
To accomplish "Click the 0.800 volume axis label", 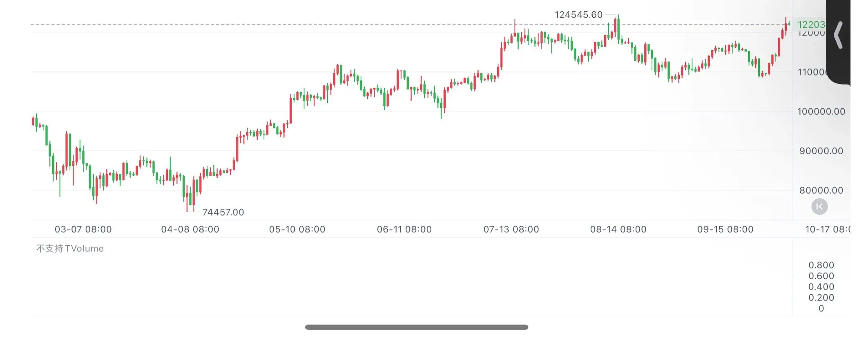I will 821,265.
